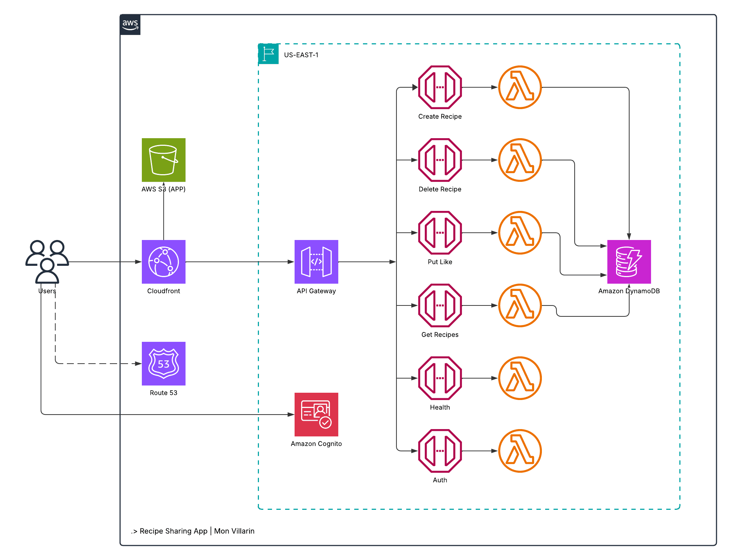The width and height of the screenshot is (731, 560).
Task: Click the Amazon DynamoDB database icon
Action: 629,262
